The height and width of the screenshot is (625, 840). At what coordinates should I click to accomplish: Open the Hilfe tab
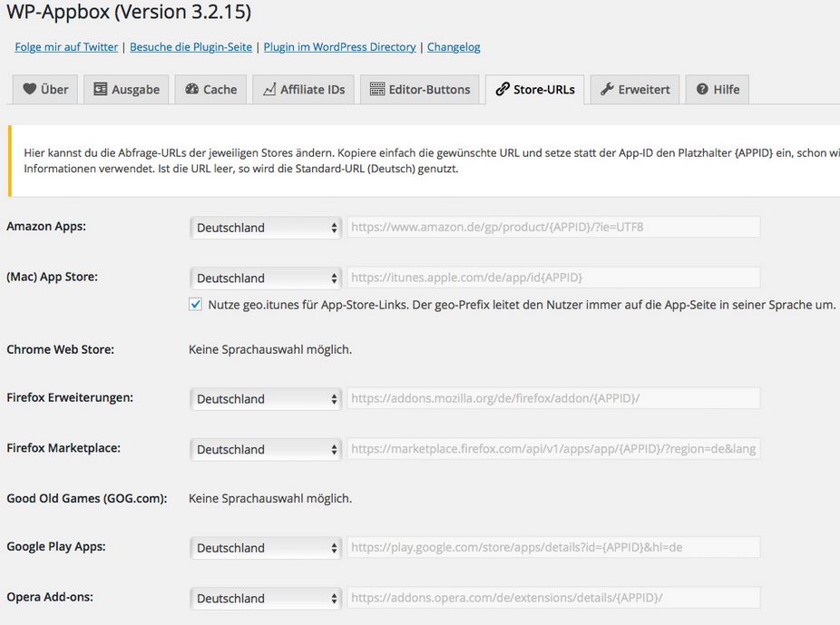(x=718, y=90)
